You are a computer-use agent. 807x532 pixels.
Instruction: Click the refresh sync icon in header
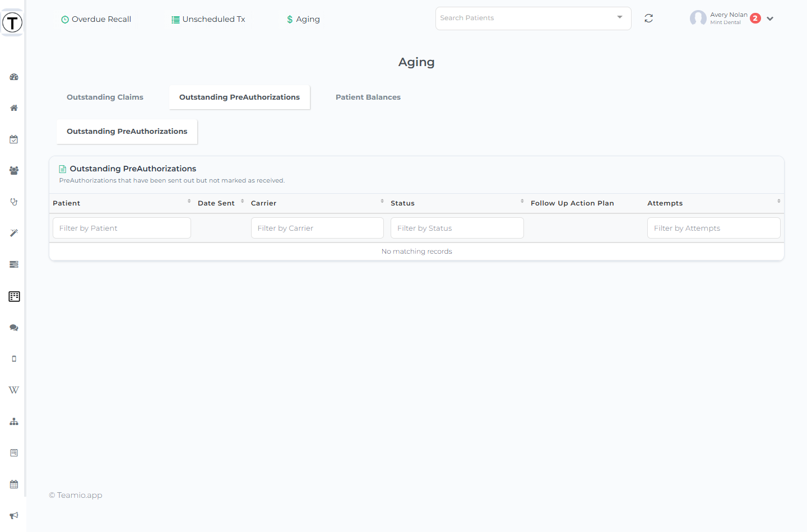[x=648, y=18]
